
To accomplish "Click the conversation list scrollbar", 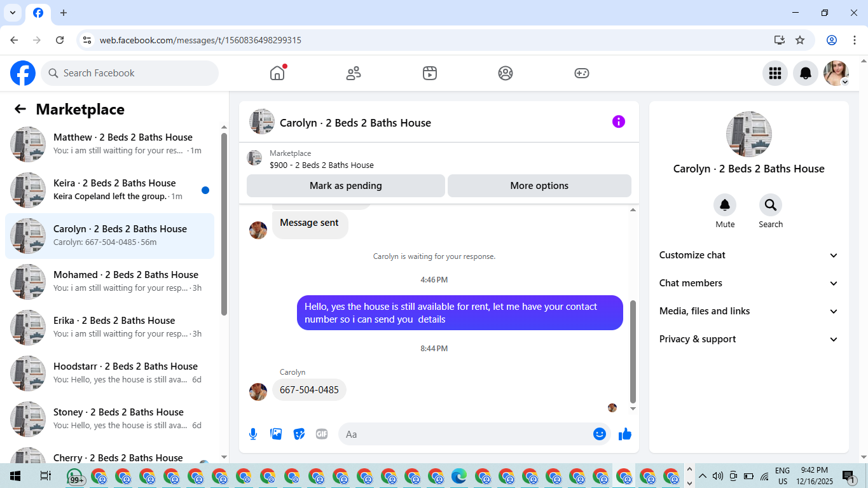I will (x=224, y=224).
